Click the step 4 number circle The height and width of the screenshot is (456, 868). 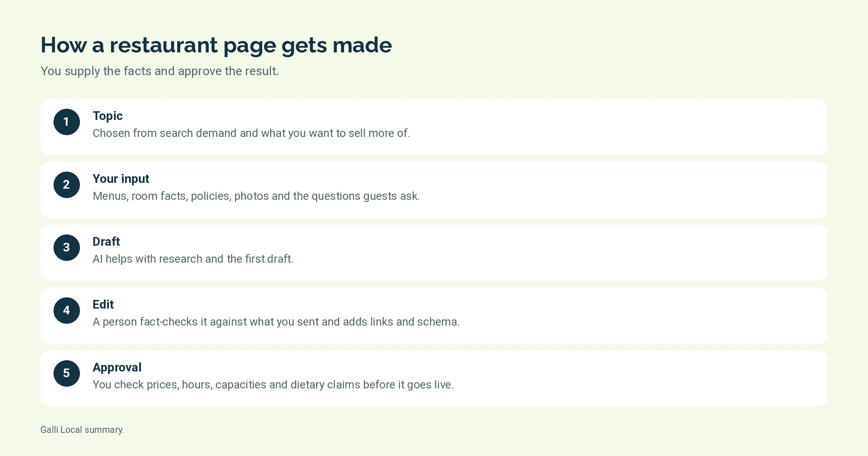[67, 310]
